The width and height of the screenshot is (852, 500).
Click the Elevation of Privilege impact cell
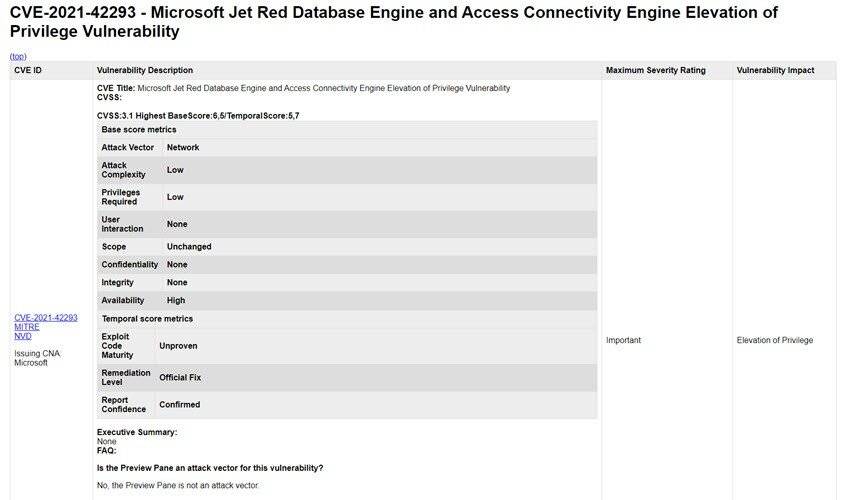[x=774, y=340]
